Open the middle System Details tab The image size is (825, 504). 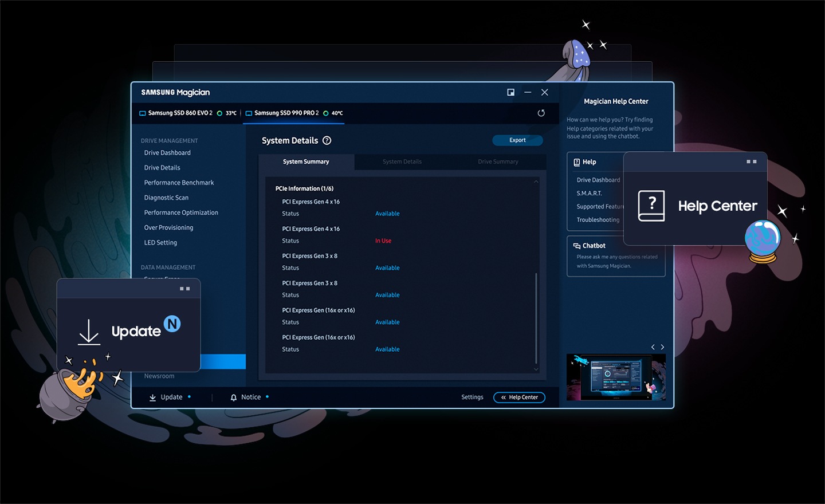tap(402, 162)
